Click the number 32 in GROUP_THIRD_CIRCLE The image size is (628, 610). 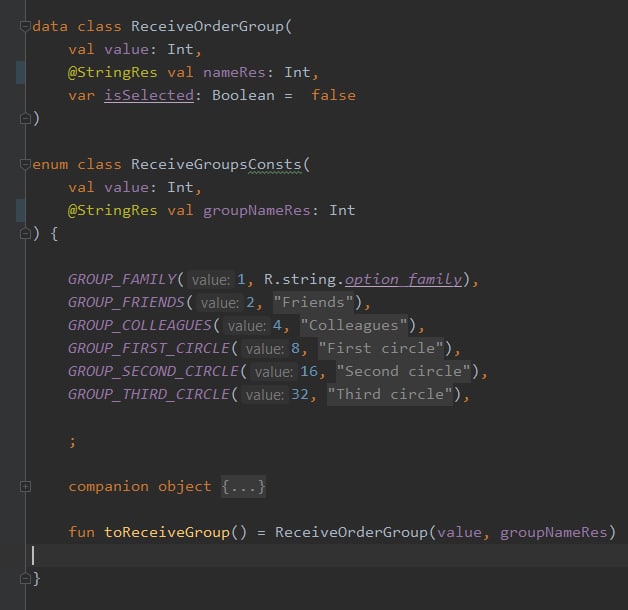pyautogui.click(x=300, y=394)
